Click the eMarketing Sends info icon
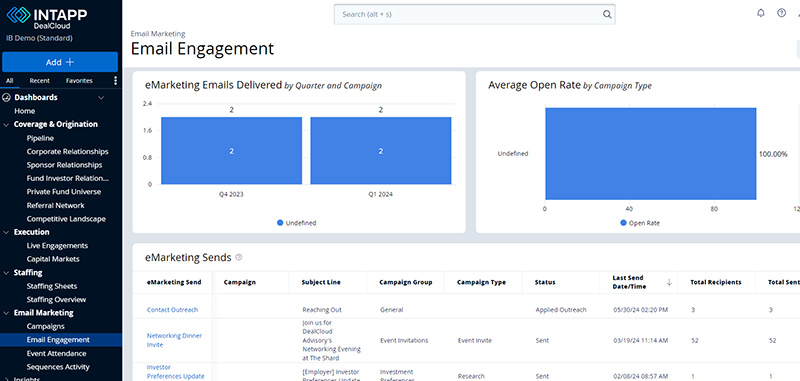 pos(239,258)
